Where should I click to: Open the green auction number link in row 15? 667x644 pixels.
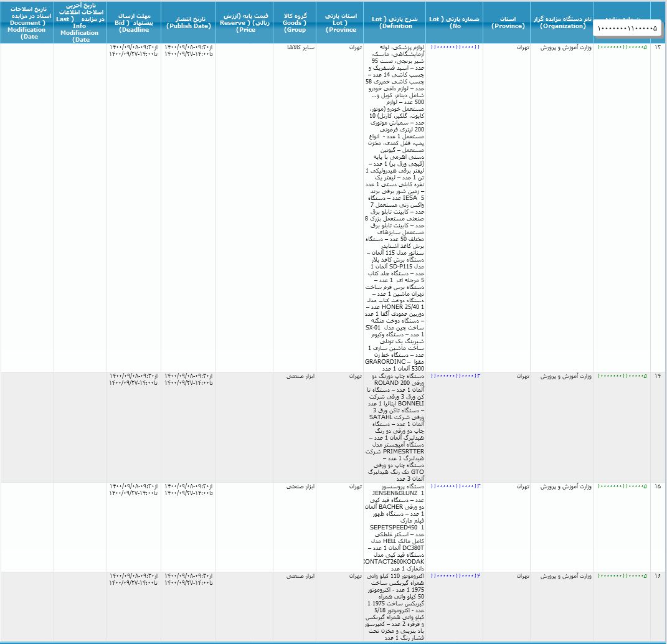[622, 486]
